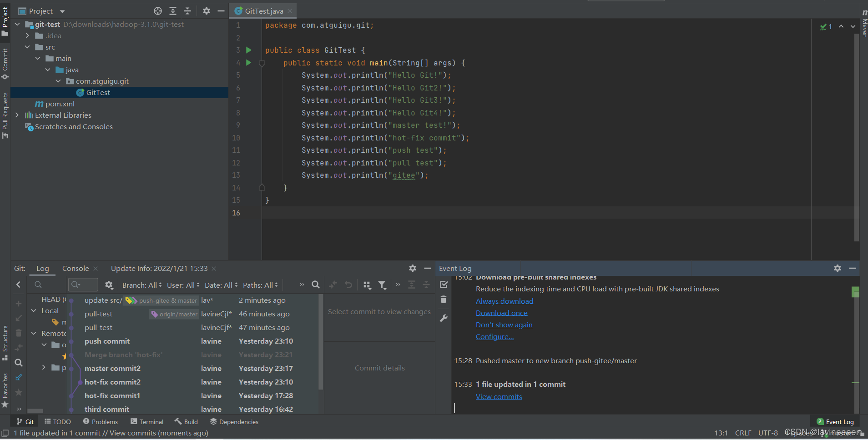
Task: Collapse the src folder
Action: tap(27, 47)
